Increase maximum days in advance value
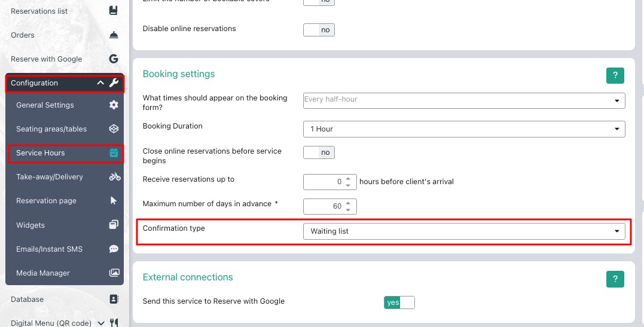 tap(348, 203)
